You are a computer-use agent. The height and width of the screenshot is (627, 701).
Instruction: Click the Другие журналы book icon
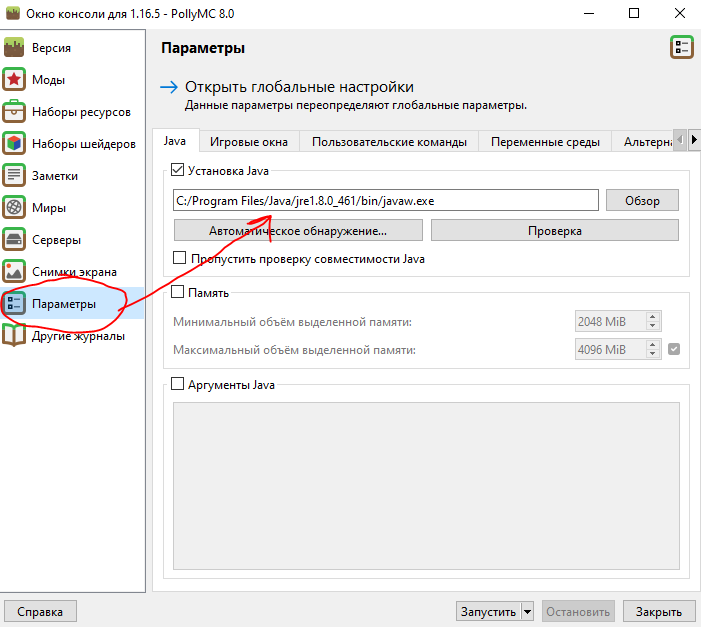click(x=14, y=336)
